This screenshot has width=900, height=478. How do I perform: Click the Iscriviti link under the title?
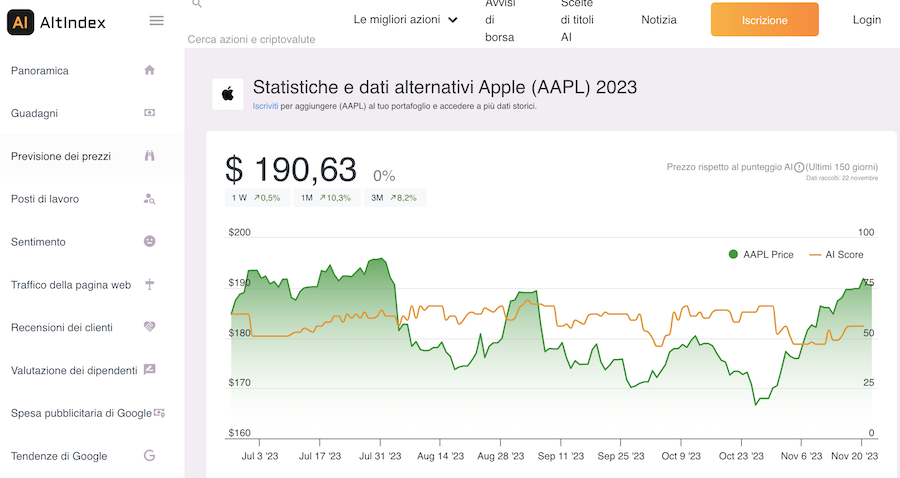[x=265, y=106]
